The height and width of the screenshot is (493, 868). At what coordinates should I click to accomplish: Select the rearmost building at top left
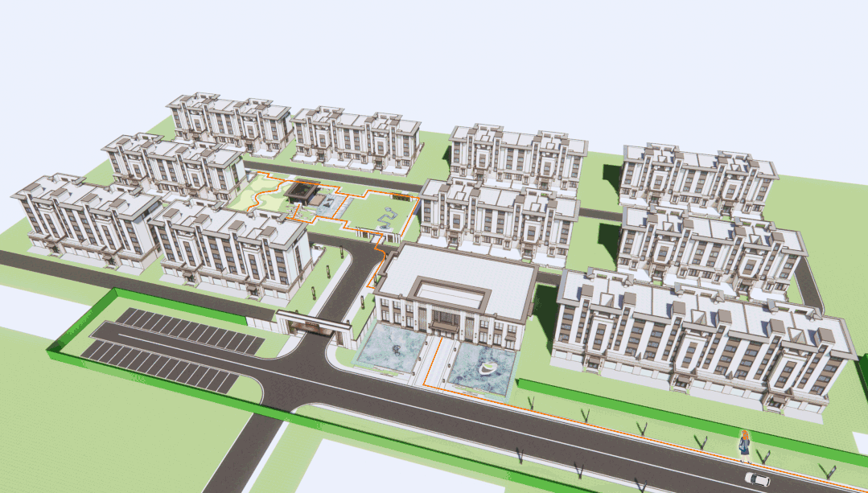pos(229,122)
